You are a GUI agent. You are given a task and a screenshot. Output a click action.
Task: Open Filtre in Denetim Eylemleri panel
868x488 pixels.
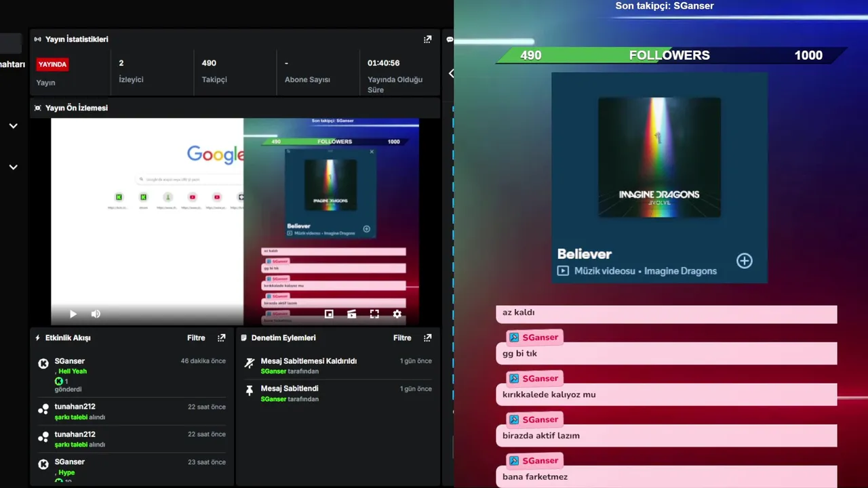pos(402,338)
